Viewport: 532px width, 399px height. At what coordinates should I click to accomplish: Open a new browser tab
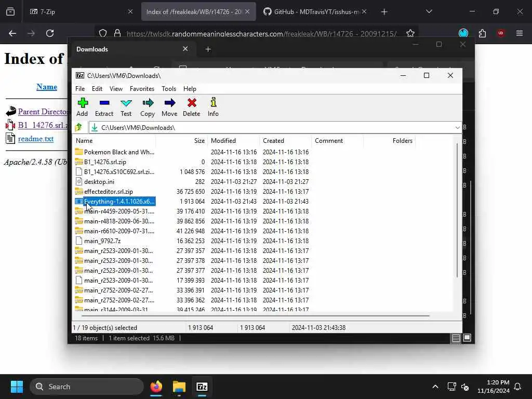pos(384,12)
